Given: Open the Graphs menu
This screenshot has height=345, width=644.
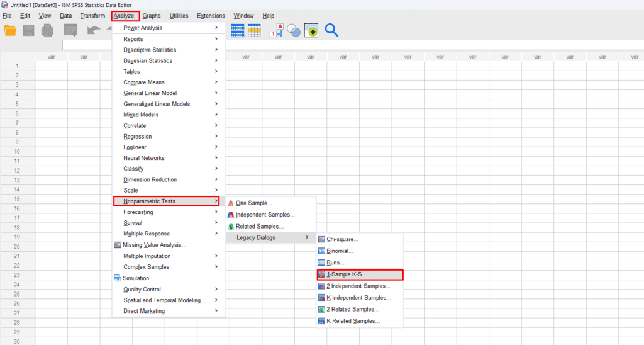Looking at the screenshot, I should pos(151,16).
